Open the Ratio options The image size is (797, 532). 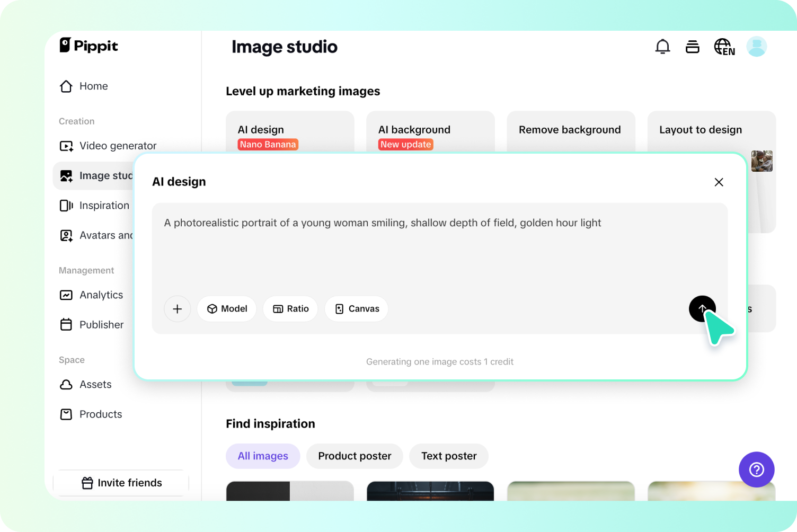tap(290, 309)
